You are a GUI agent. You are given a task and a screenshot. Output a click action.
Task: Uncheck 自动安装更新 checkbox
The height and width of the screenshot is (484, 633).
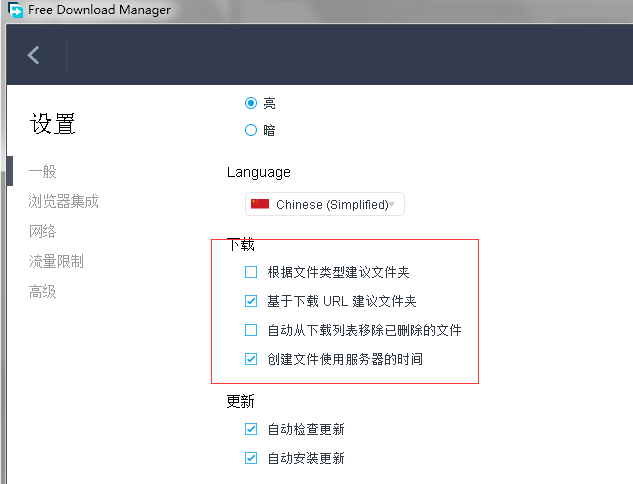point(251,458)
